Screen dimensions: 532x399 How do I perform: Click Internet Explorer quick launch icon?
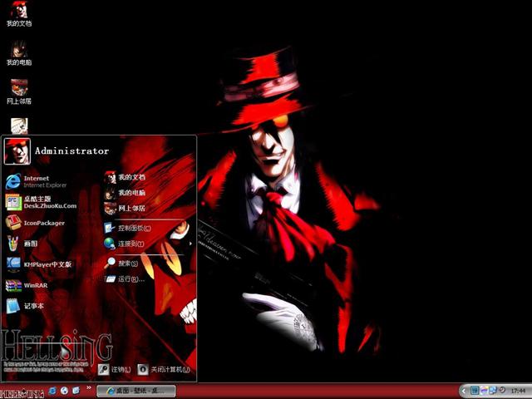[x=52, y=391]
